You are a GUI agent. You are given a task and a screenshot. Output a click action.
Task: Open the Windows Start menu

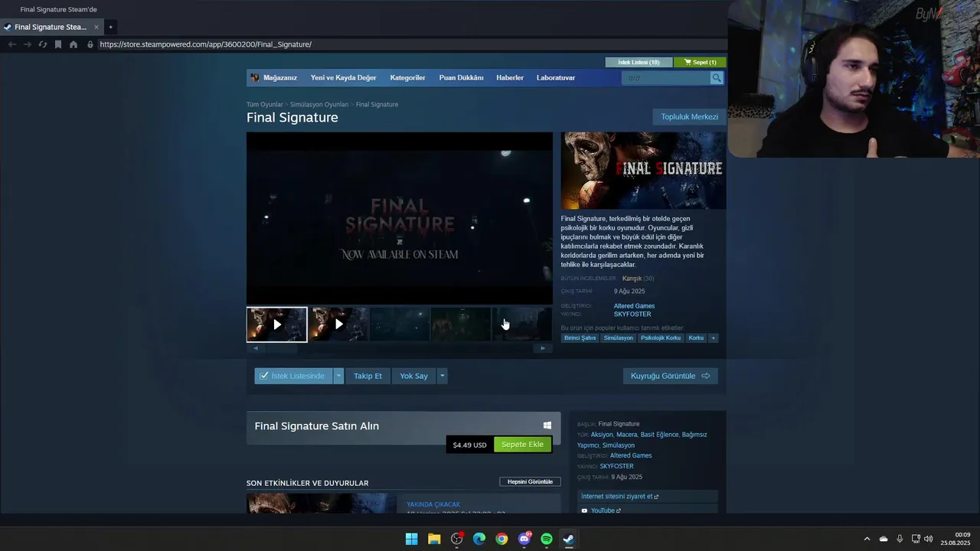point(411,539)
